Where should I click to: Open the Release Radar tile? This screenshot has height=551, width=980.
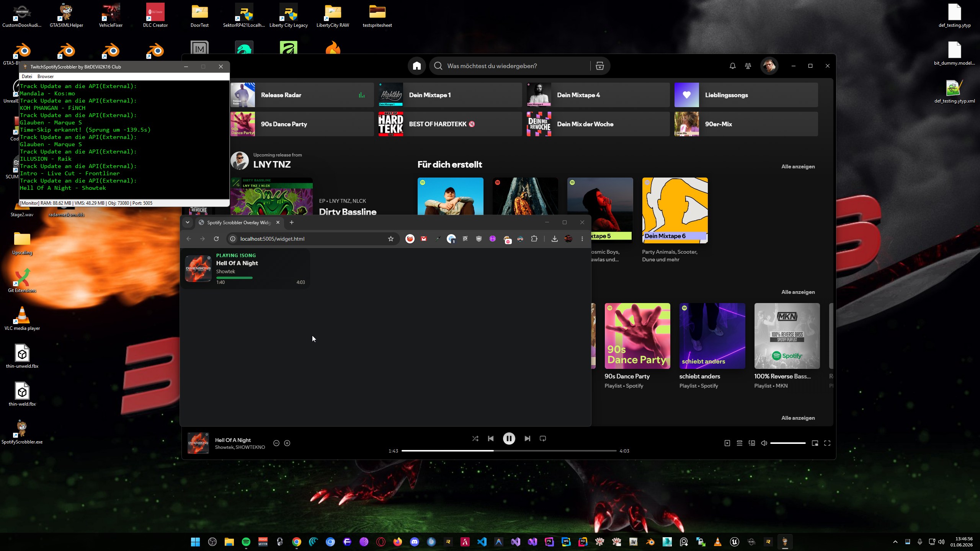(x=302, y=95)
